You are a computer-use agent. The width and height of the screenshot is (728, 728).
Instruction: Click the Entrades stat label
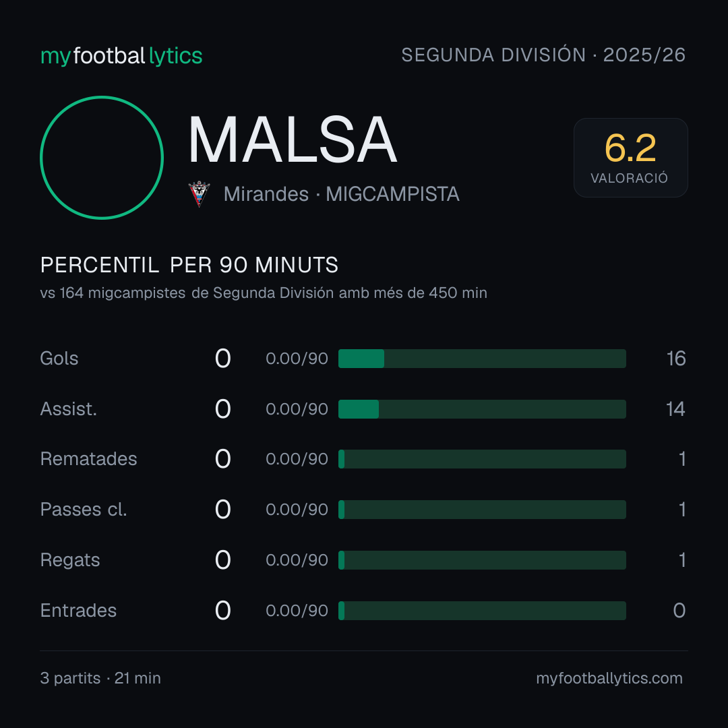pyautogui.click(x=78, y=611)
